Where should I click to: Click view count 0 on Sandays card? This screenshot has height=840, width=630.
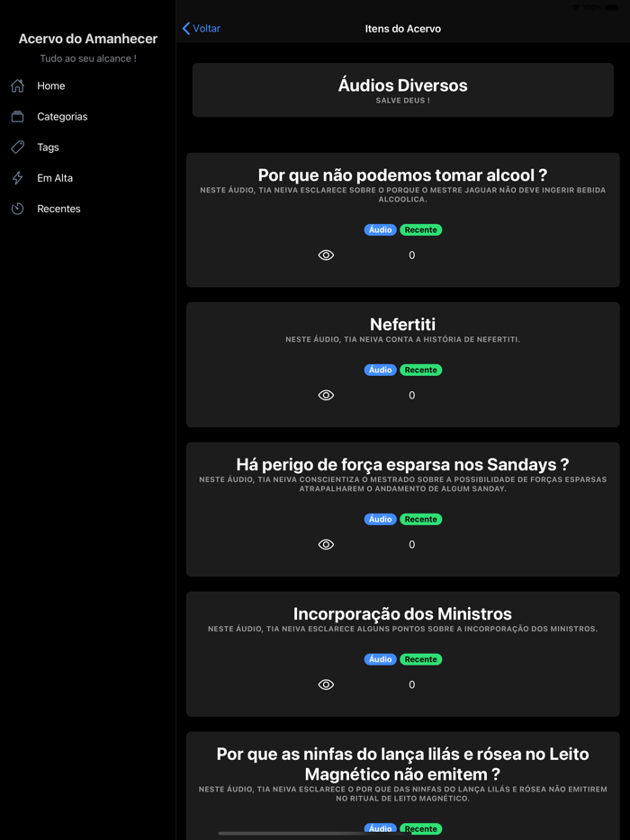[x=412, y=544]
